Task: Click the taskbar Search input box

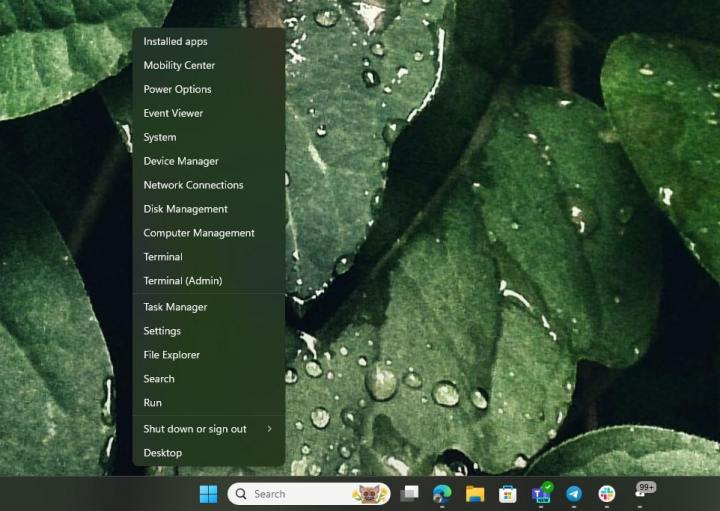Action: (300, 494)
